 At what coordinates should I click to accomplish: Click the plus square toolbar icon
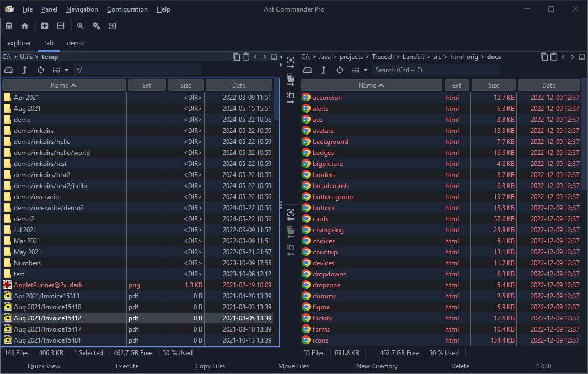[45, 26]
